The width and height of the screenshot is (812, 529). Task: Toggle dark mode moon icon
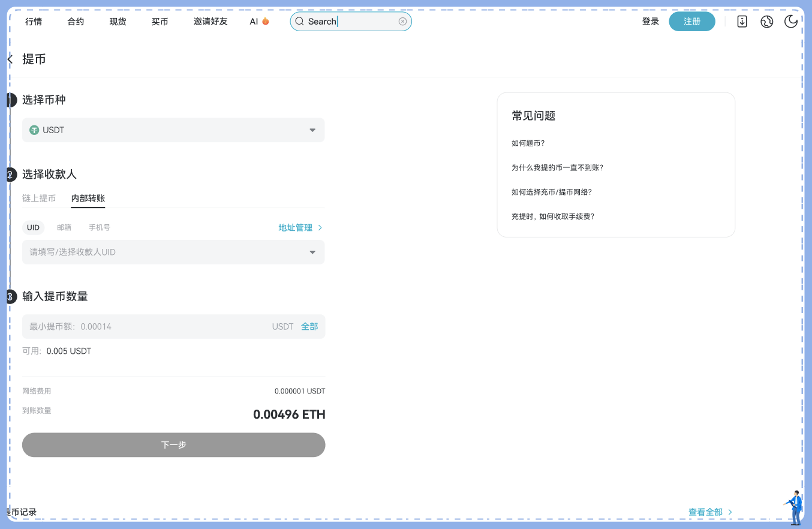pos(791,22)
